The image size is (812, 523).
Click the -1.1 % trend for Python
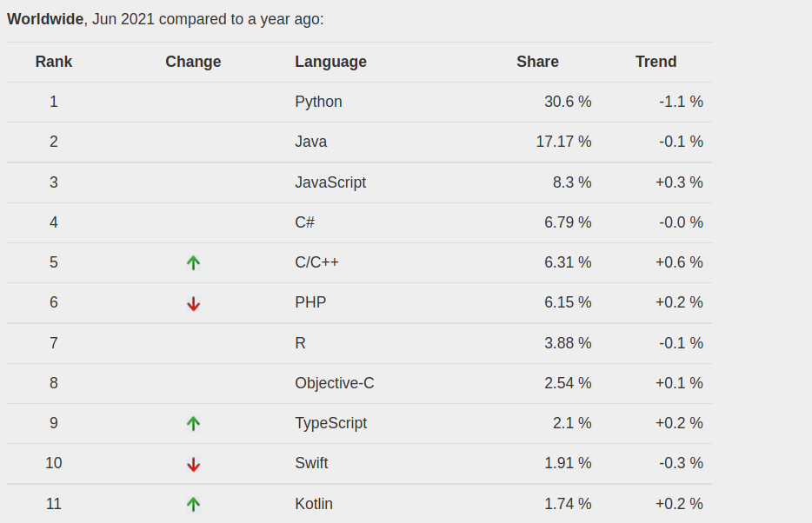(x=681, y=102)
